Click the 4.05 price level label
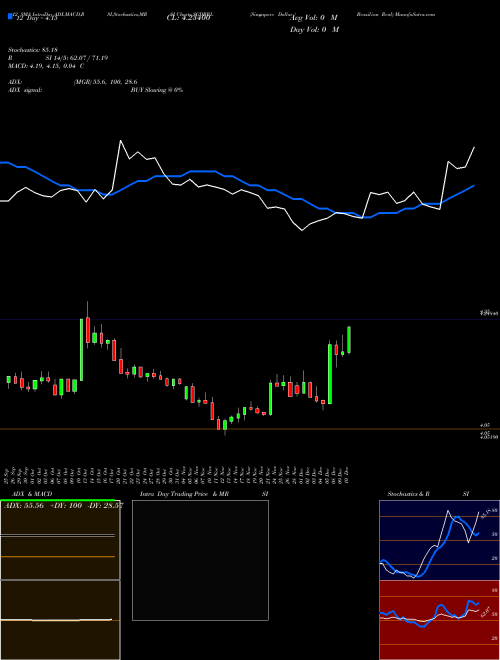500x660 pixels. point(485,425)
